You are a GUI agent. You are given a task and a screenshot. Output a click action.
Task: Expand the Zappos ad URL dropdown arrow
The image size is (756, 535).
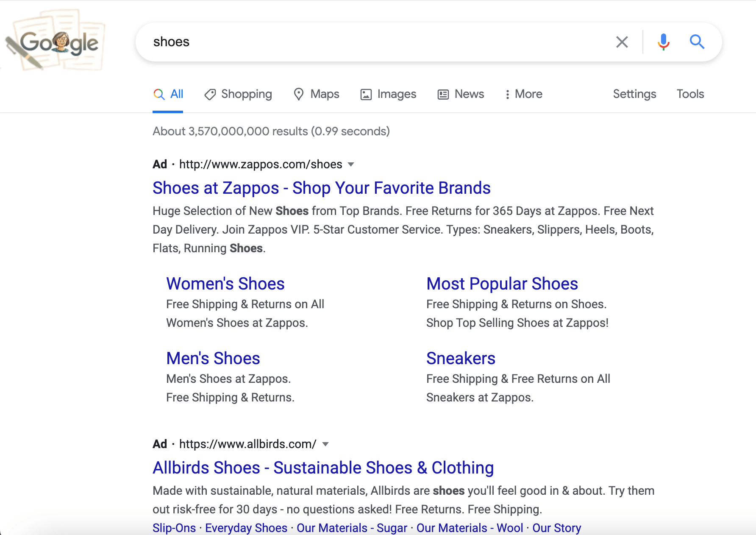(351, 164)
